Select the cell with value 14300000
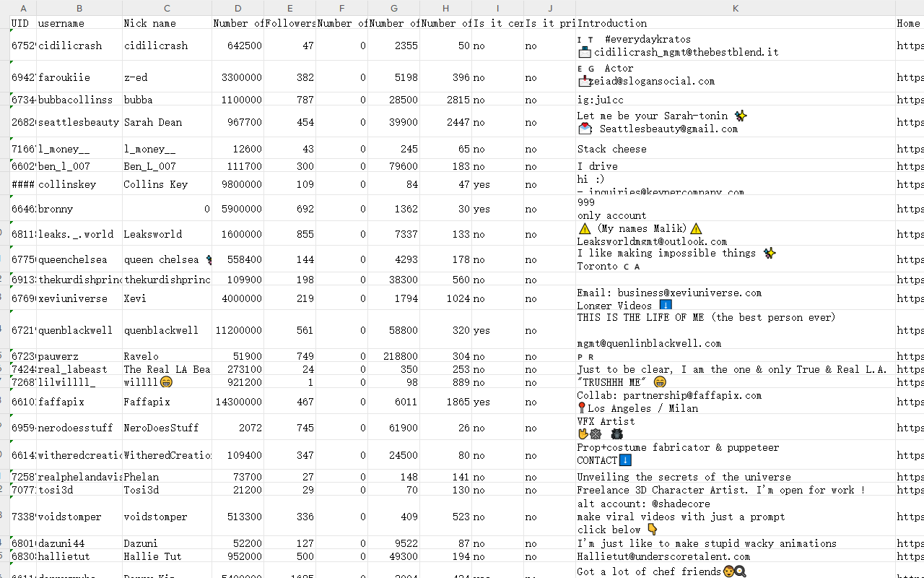 coord(237,402)
